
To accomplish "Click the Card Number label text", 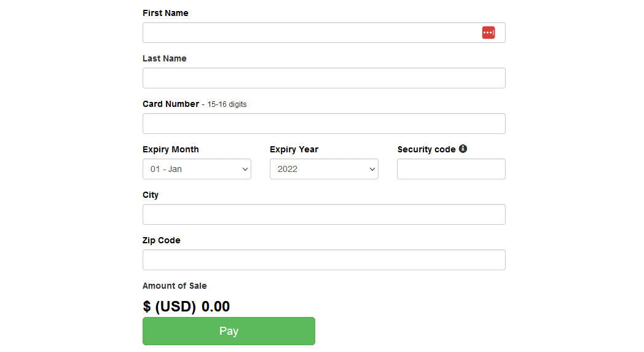I will click(x=171, y=104).
